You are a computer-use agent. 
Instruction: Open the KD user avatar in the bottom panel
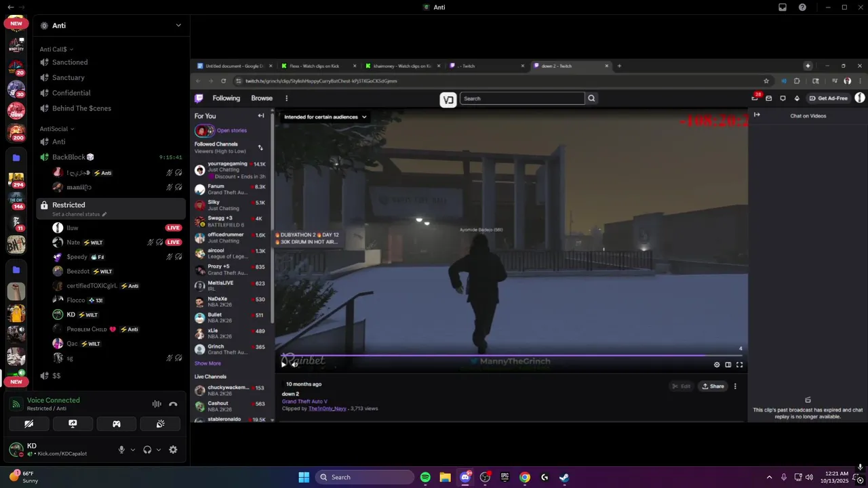(16, 449)
